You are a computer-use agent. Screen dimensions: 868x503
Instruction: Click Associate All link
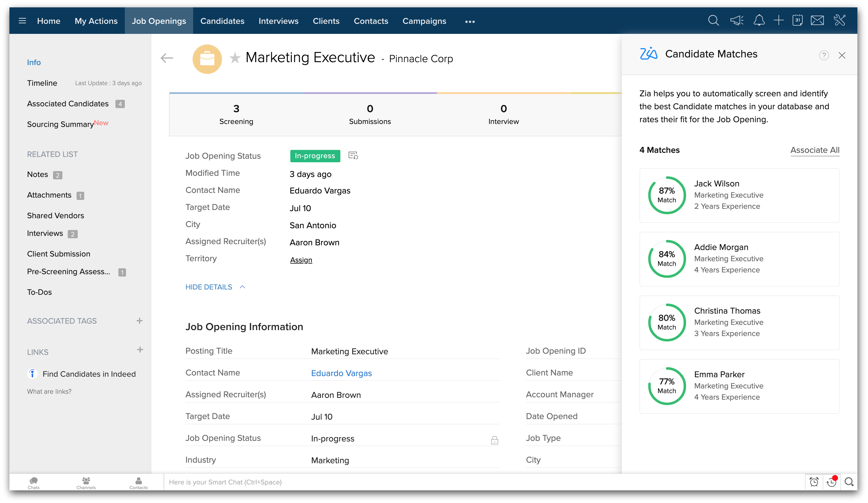815,150
